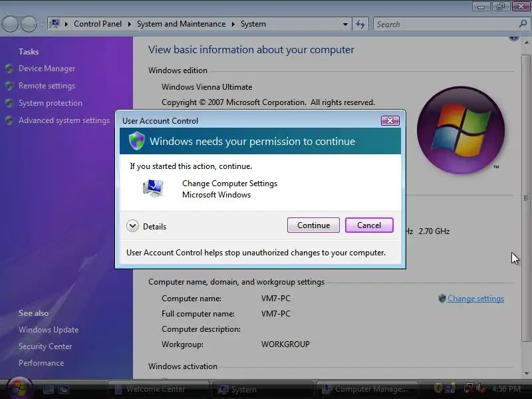Select System in the breadcrumb path
Image resolution: width=532 pixels, height=399 pixels.
(x=253, y=24)
